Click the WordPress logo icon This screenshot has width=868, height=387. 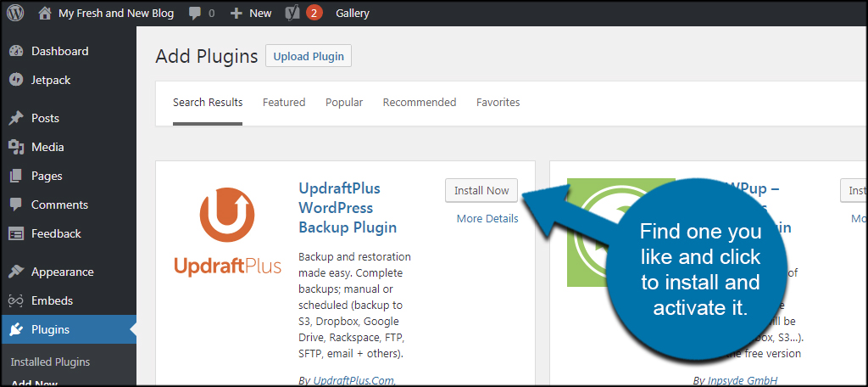pos(15,14)
